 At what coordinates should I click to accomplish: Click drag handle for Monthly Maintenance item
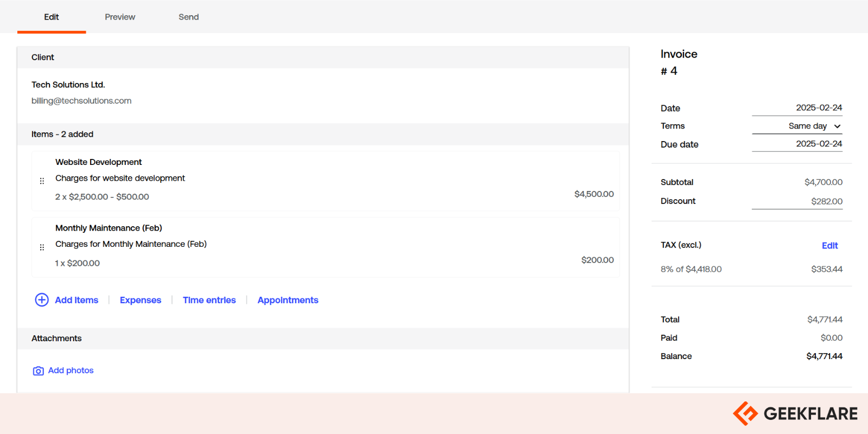pos(42,247)
